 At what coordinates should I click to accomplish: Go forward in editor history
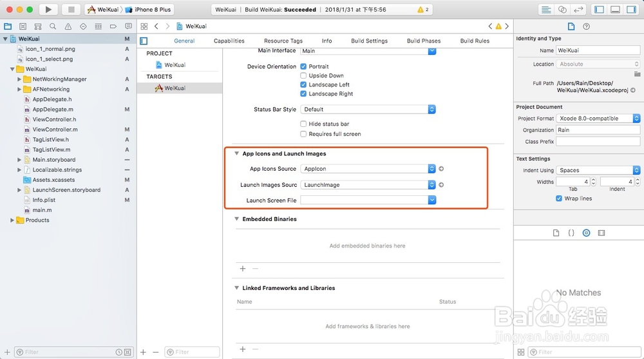coord(167,26)
